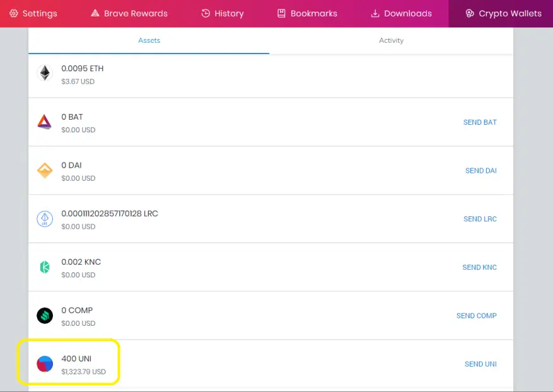Click the SEND KNC link

point(479,267)
